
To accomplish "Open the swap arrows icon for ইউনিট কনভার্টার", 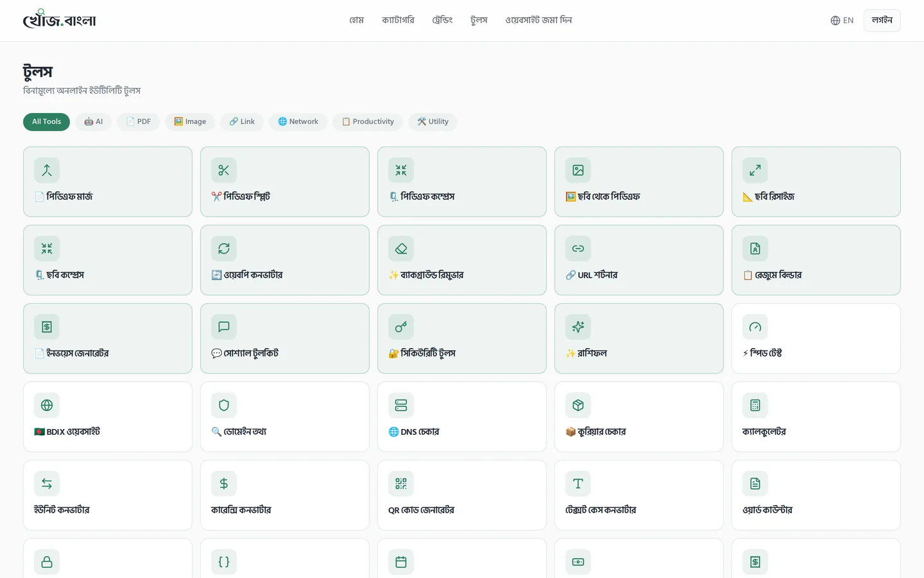I will tap(47, 484).
